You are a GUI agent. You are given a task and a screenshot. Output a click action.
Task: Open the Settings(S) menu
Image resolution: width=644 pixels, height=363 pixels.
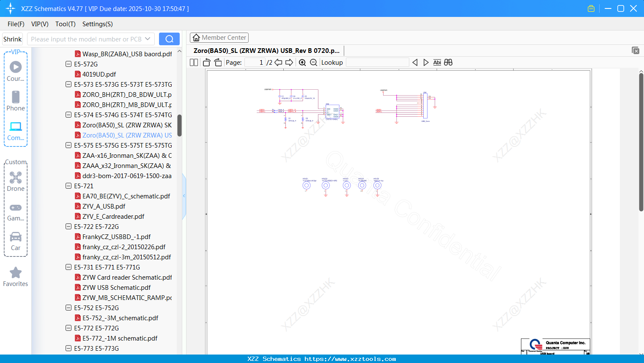point(98,24)
